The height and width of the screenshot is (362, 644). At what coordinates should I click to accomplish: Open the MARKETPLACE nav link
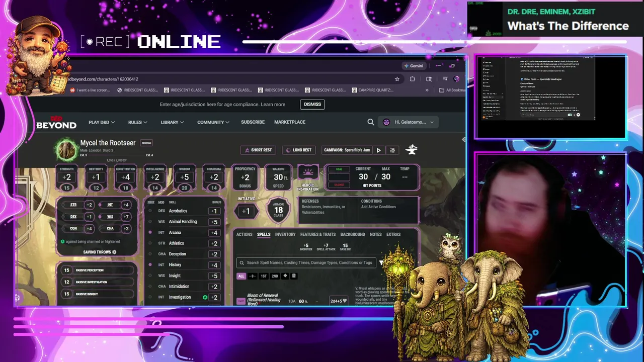pos(290,122)
